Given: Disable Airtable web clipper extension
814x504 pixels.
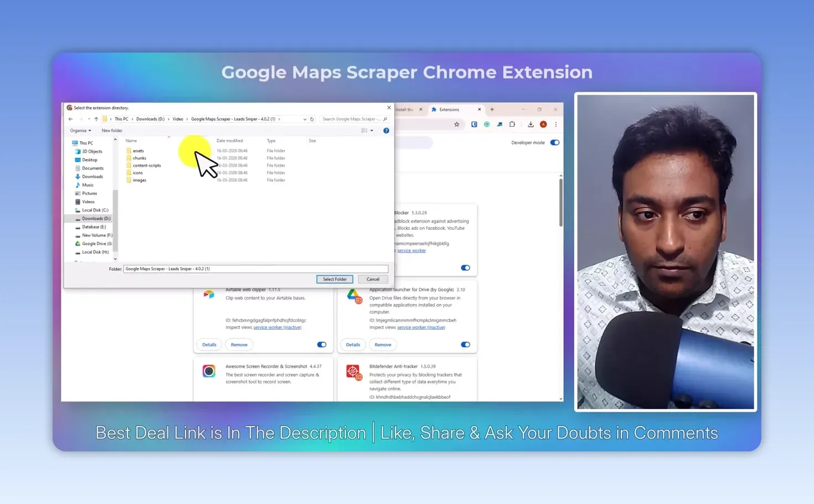Looking at the screenshot, I should pyautogui.click(x=322, y=344).
